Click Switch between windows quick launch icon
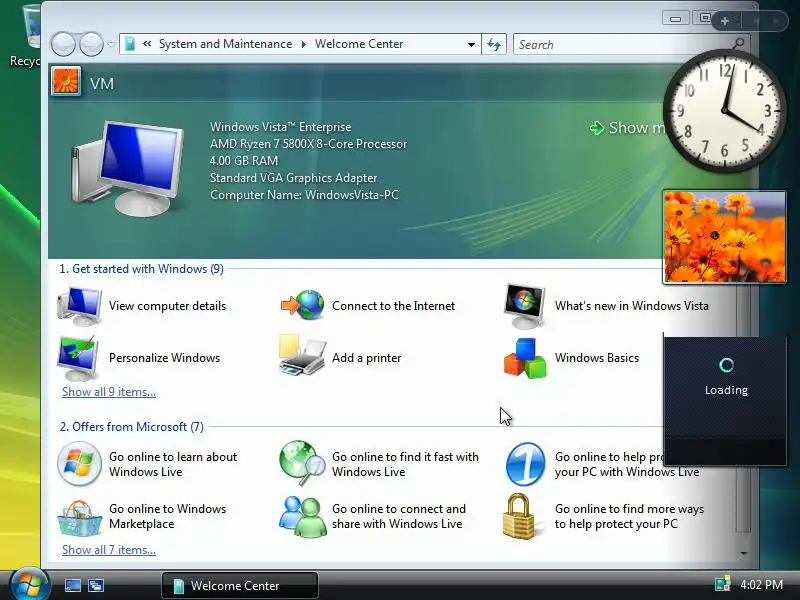Viewport: 800px width, 600px height. (x=95, y=585)
